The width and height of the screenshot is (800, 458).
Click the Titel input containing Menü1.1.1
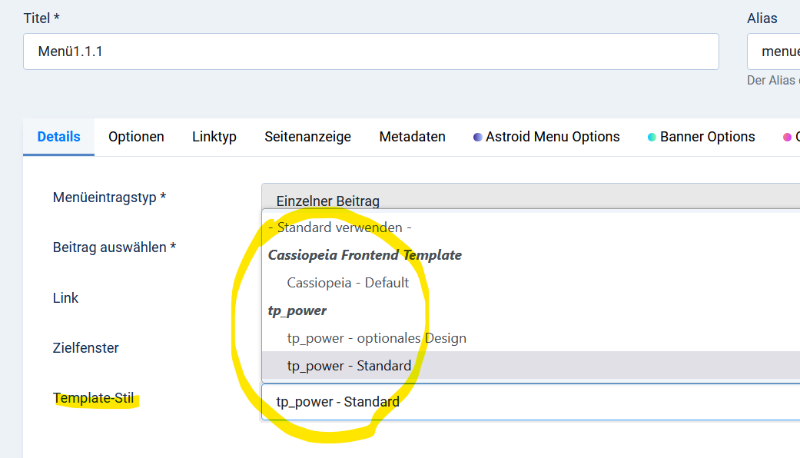pyautogui.click(x=371, y=52)
